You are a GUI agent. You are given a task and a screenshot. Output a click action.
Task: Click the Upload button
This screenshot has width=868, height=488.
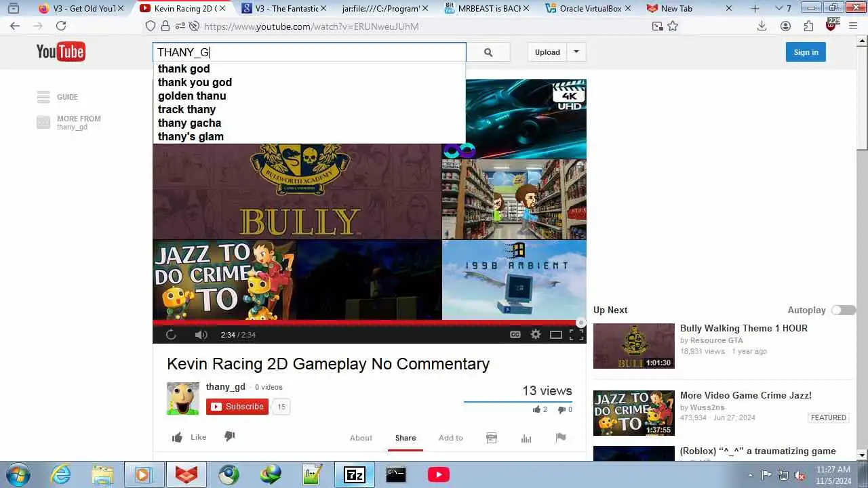(547, 52)
